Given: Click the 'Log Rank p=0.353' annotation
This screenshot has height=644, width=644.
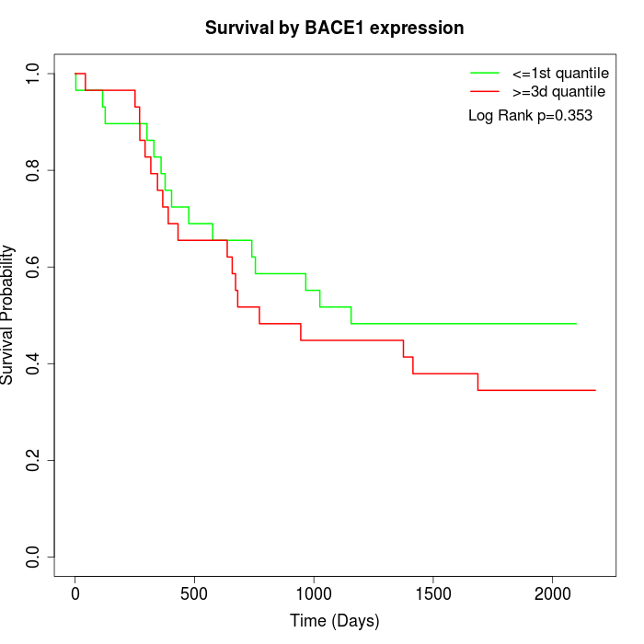Looking at the screenshot, I should click(x=530, y=116).
